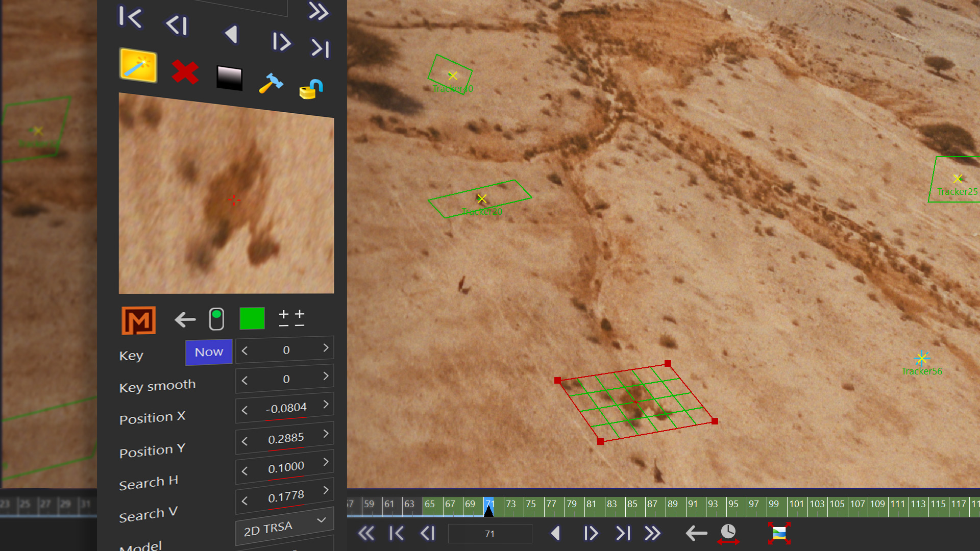Click the red X delete tracker icon
The image size is (980, 551).
(x=185, y=72)
